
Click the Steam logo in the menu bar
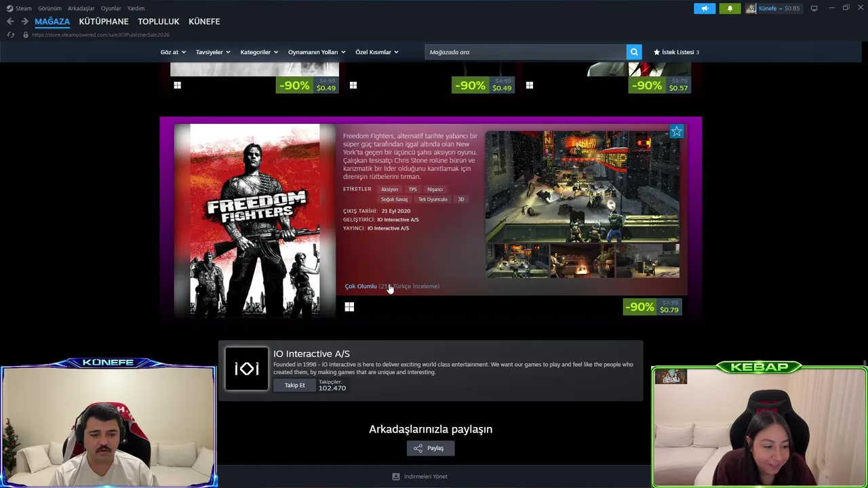[x=9, y=8]
